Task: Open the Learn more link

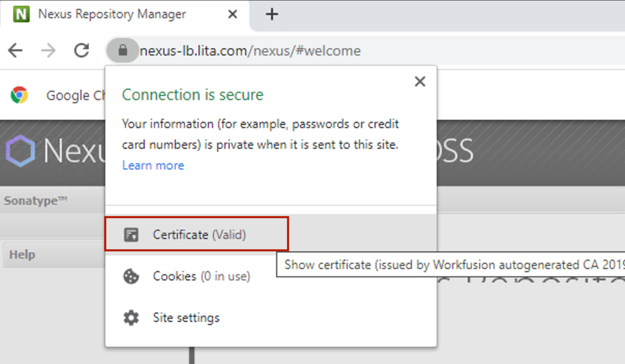Action: pos(153,165)
